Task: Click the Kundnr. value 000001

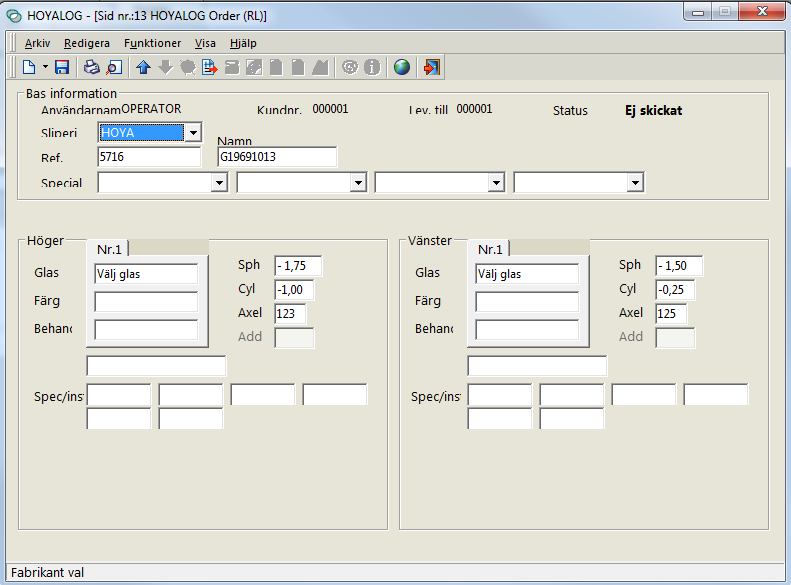Action: point(330,109)
